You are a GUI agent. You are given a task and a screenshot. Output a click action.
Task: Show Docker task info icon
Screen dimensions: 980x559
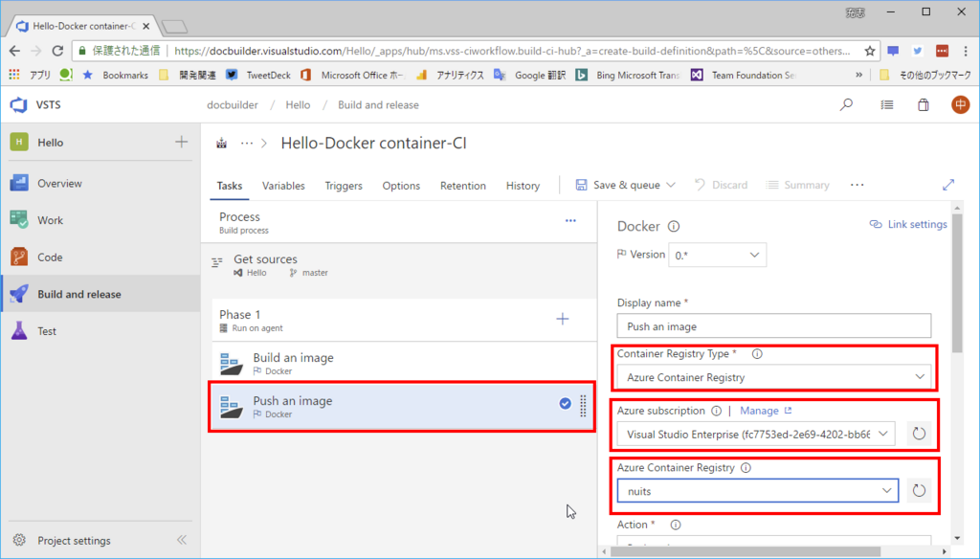click(674, 226)
